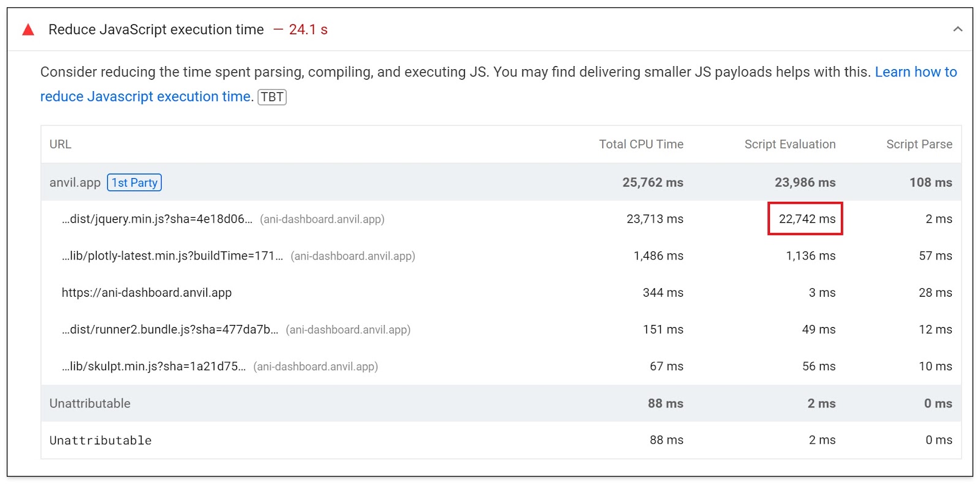Open the https://ani-dashboard.anvil.app URL
The height and width of the screenshot is (484, 980).
click(146, 292)
